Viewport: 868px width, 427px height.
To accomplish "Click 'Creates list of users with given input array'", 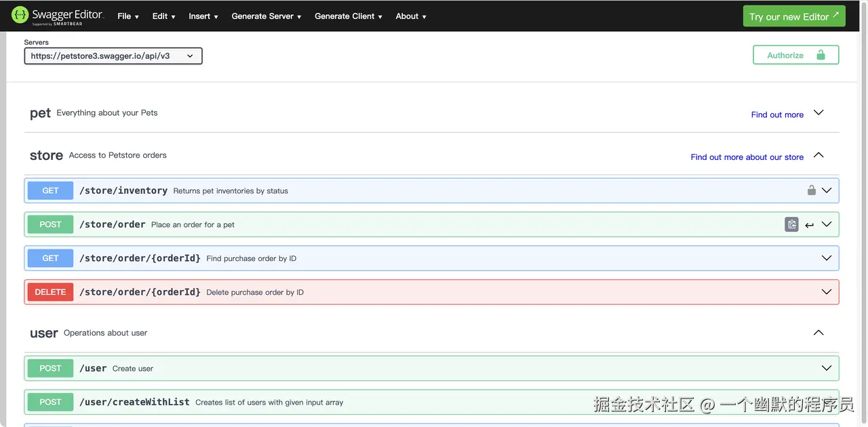I will point(269,403).
